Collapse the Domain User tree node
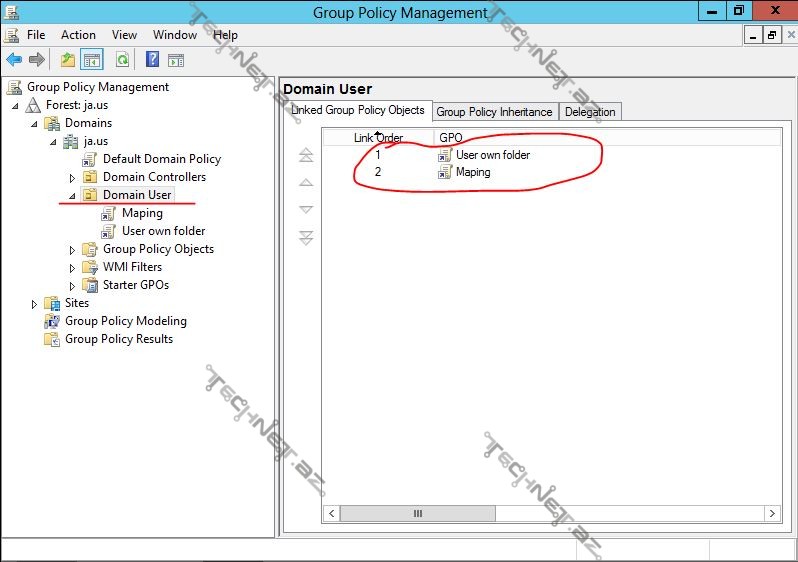The width and height of the screenshot is (798, 562). (x=72, y=195)
